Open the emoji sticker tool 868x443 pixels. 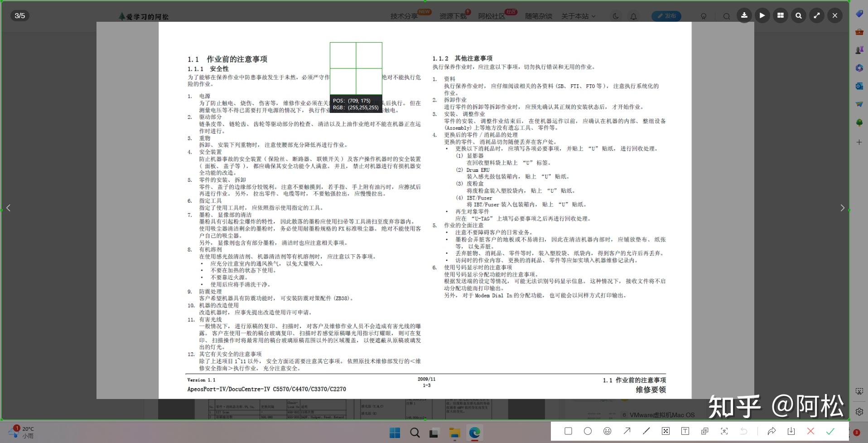[607, 431]
